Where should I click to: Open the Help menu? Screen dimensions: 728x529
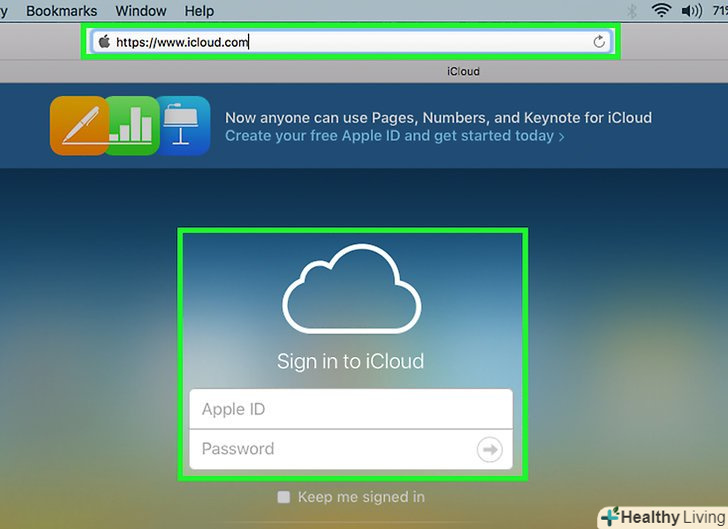[x=199, y=11]
